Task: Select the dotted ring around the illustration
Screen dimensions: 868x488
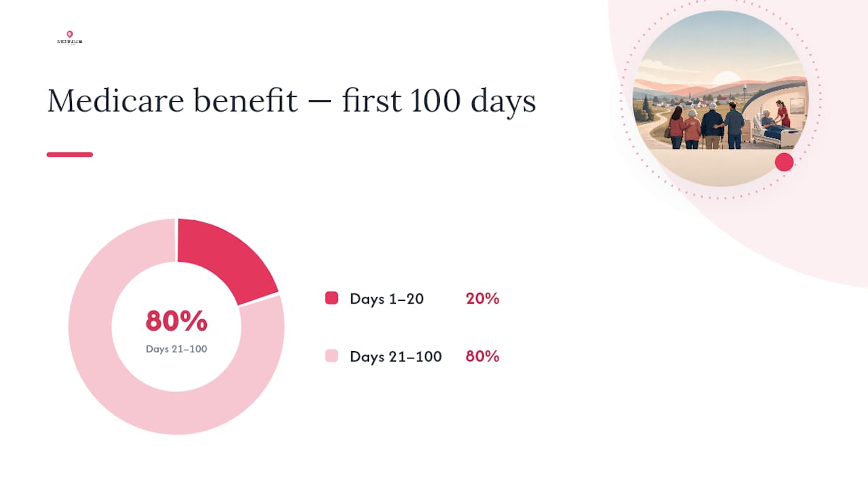Action: (719, 99)
